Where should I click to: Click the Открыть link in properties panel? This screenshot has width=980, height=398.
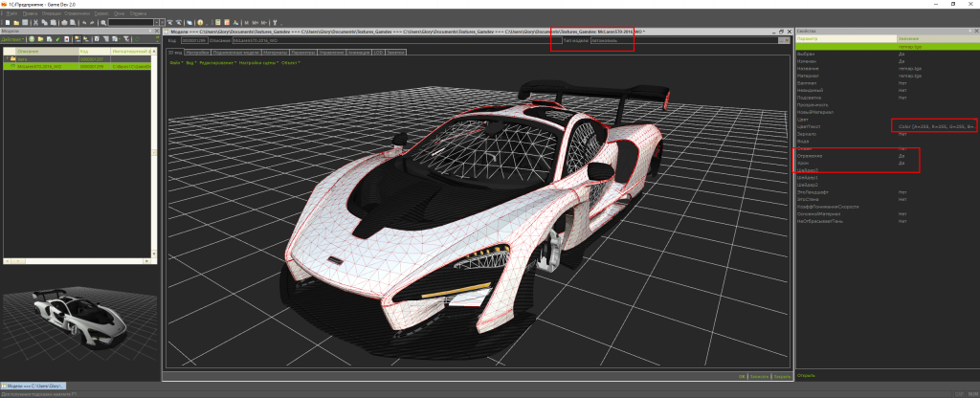pyautogui.click(x=806, y=375)
